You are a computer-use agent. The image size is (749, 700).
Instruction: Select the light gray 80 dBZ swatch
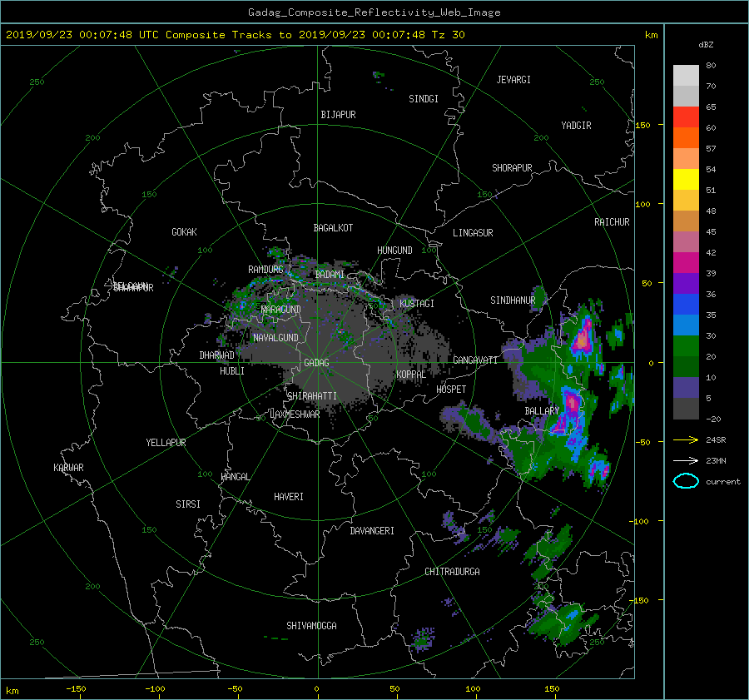pyautogui.click(x=686, y=76)
